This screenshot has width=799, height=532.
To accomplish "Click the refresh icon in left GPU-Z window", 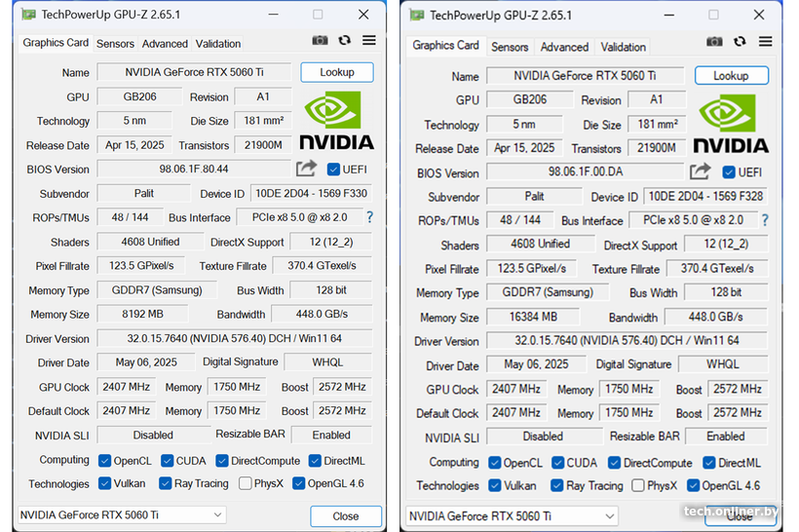I will pyautogui.click(x=345, y=40).
